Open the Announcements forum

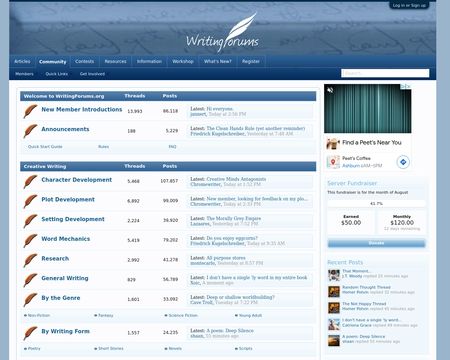(65, 129)
